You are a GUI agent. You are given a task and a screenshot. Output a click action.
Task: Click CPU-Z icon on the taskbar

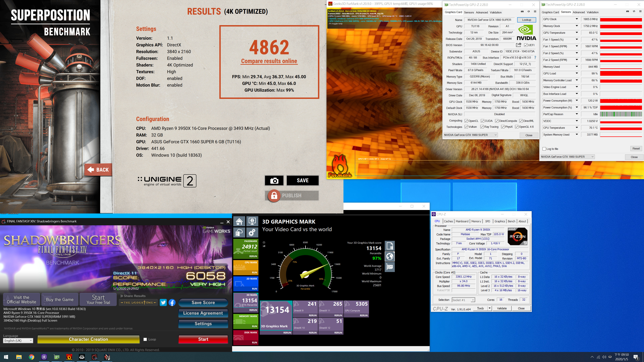(x=44, y=357)
